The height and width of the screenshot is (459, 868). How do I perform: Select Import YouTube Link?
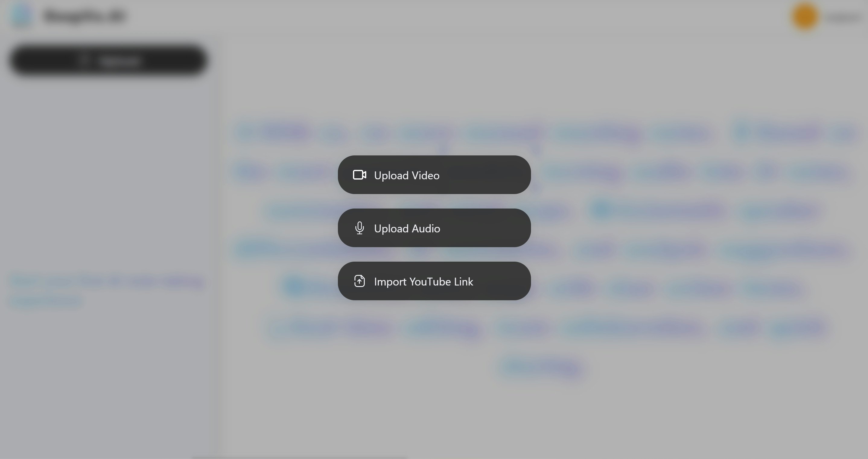tap(434, 281)
